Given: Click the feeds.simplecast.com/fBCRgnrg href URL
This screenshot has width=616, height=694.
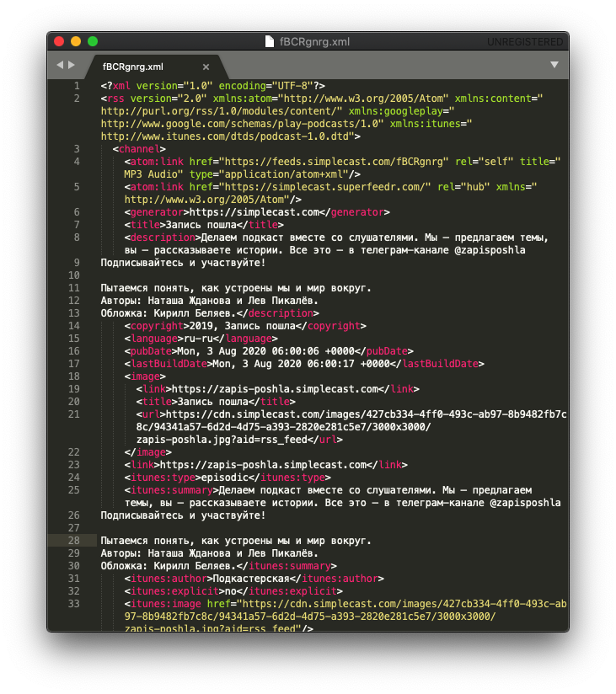Looking at the screenshot, I should coord(334,162).
